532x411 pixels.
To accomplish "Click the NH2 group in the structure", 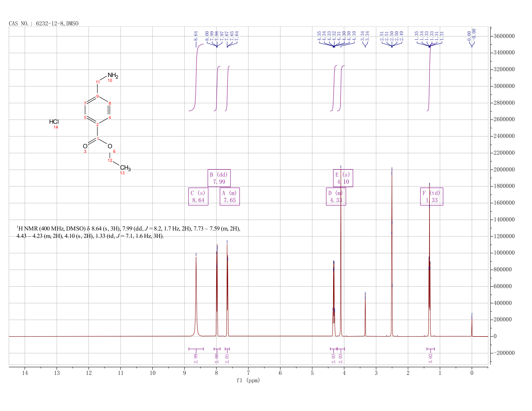I will tap(113, 76).
